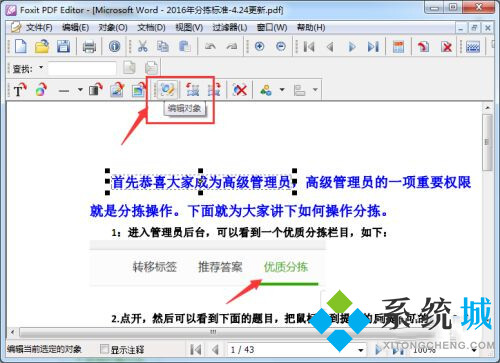Delete the selected object with the red X
The width and height of the screenshot is (500, 363).
239,89
